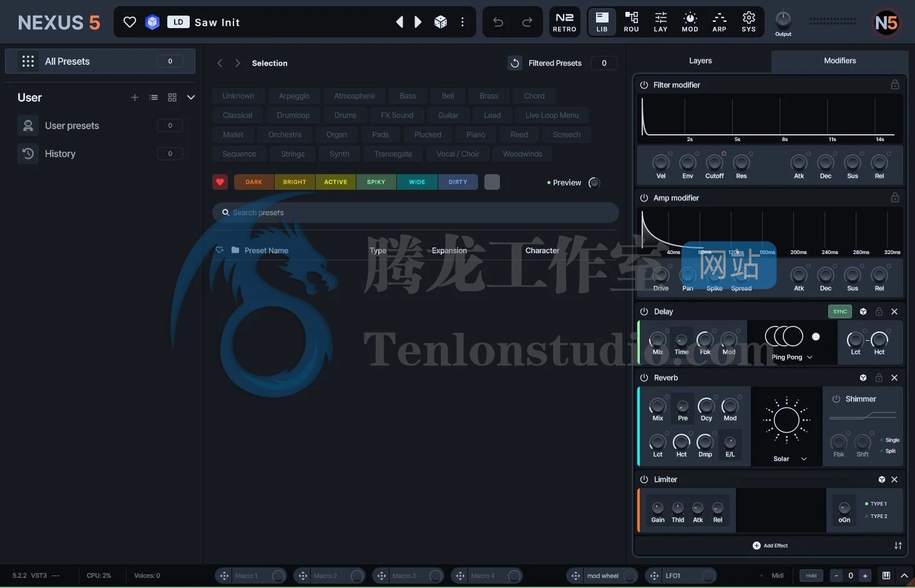Reset the filtered presets

515,63
